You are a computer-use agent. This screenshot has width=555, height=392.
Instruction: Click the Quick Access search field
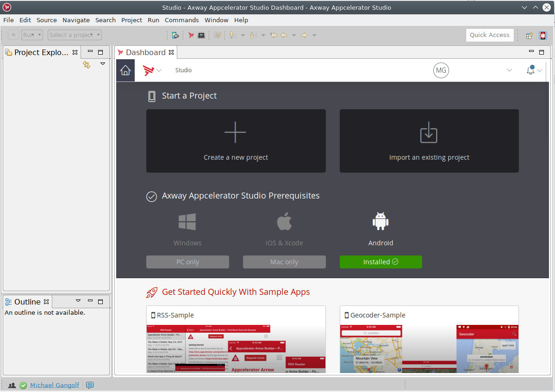490,35
